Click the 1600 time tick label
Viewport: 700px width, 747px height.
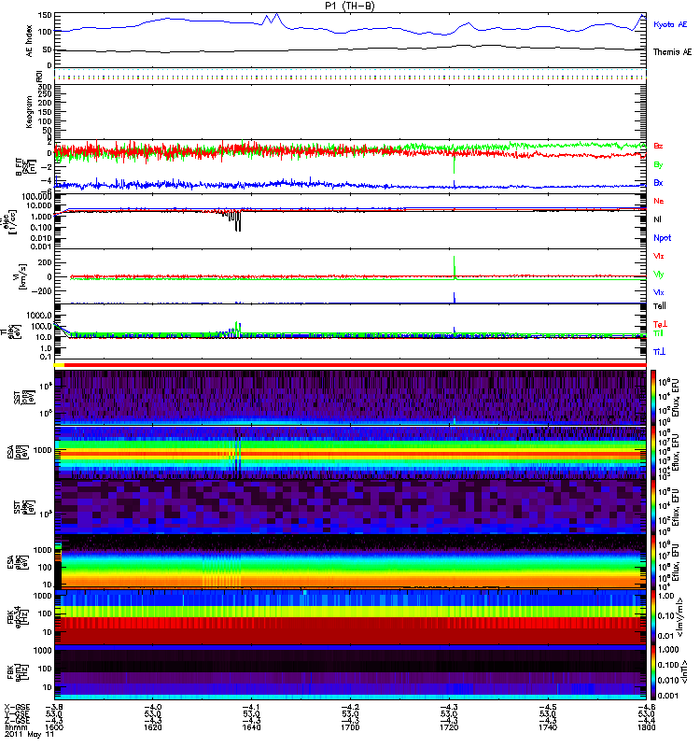click(x=54, y=727)
